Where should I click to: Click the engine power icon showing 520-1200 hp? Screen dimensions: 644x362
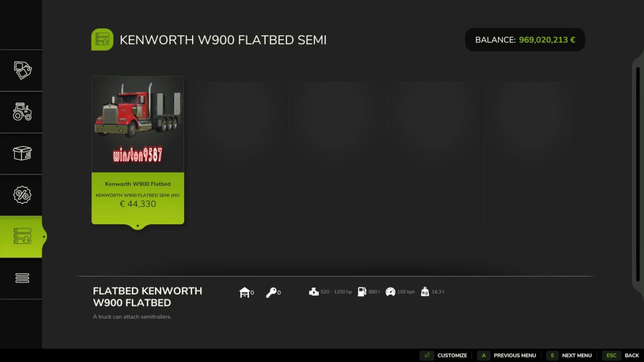(313, 292)
